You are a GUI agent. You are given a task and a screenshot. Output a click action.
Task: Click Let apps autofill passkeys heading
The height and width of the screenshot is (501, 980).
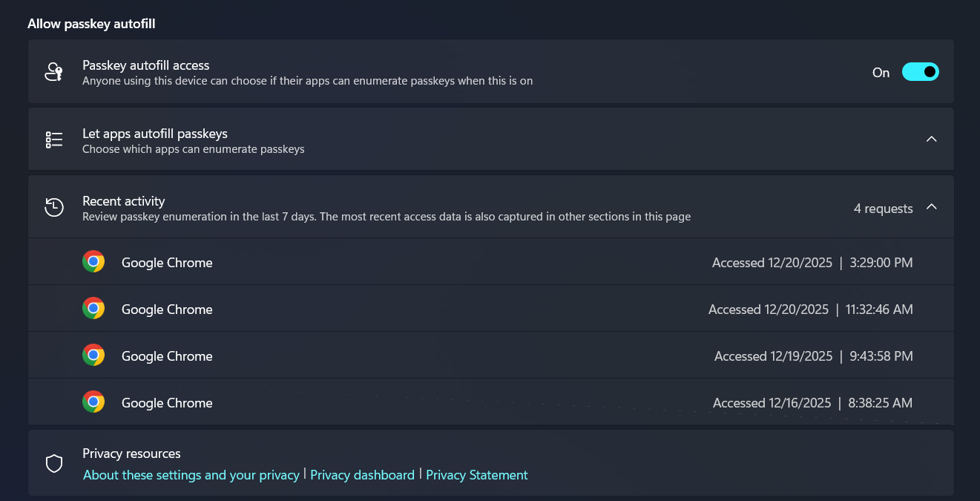[154, 134]
